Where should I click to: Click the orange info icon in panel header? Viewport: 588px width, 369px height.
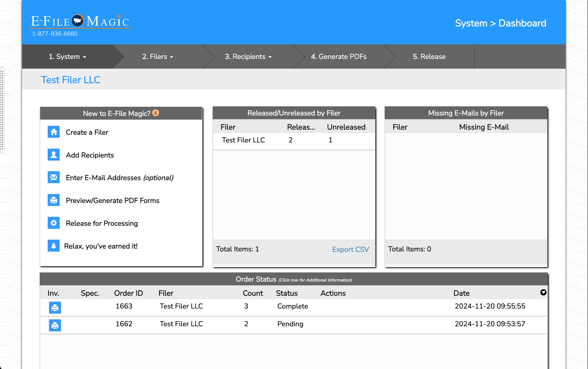tap(156, 113)
